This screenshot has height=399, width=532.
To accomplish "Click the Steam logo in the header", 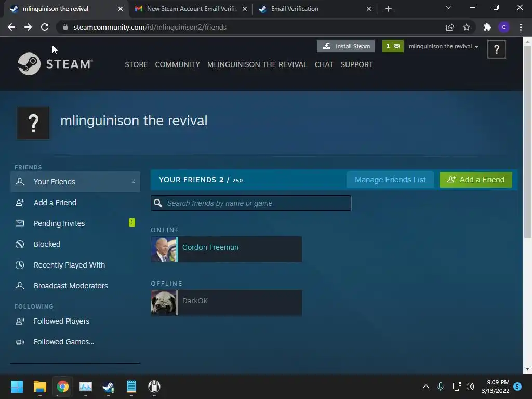I will tap(55, 64).
